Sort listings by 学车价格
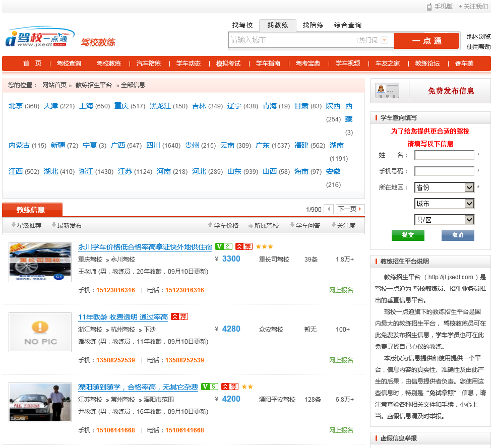 223,225
